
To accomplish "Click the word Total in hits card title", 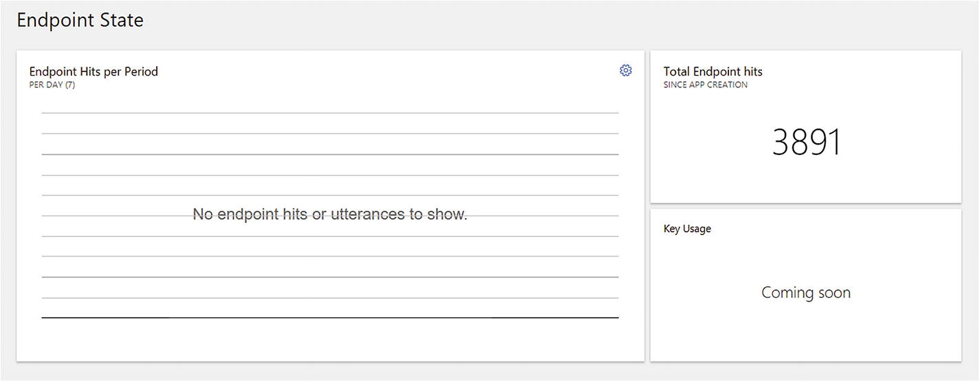I will [677, 72].
